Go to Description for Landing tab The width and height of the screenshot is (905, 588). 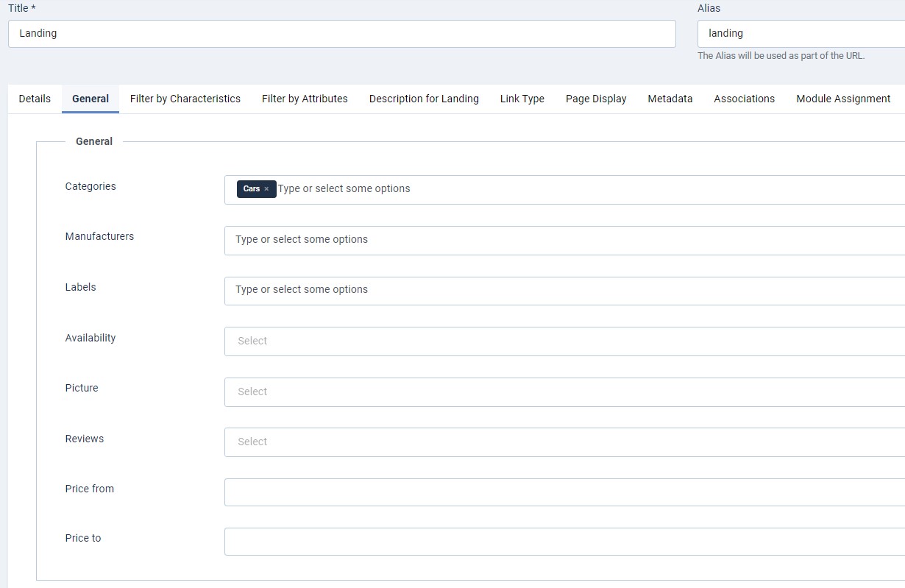click(x=424, y=99)
